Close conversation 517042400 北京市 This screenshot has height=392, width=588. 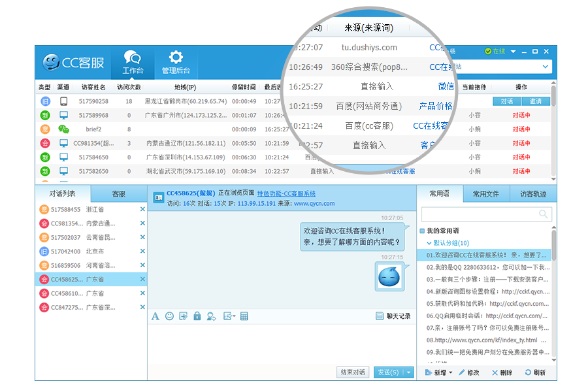click(142, 252)
